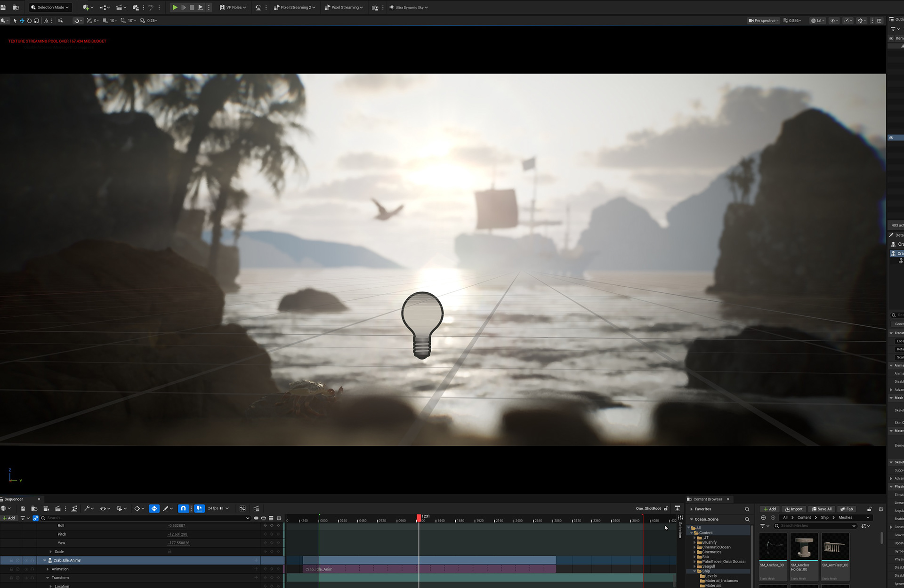Viewport: 904px width, 588px height.
Task: Click the Import button in Content Browser
Action: 794,509
